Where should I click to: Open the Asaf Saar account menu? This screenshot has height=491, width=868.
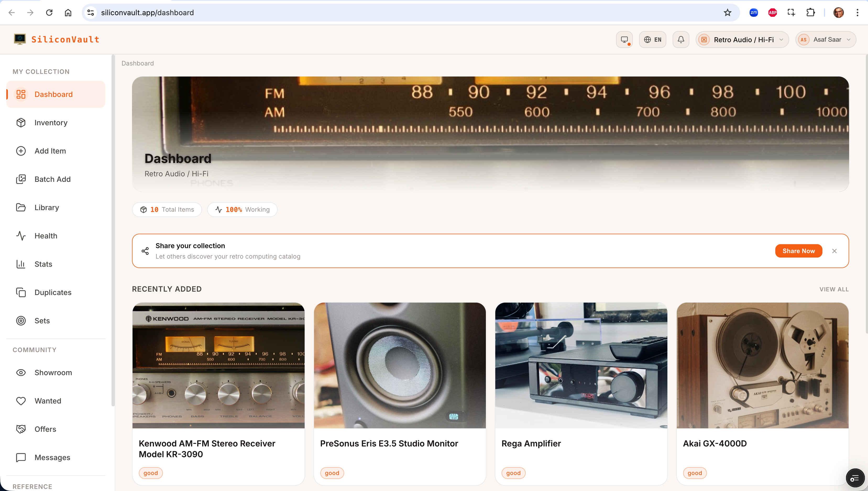point(826,40)
